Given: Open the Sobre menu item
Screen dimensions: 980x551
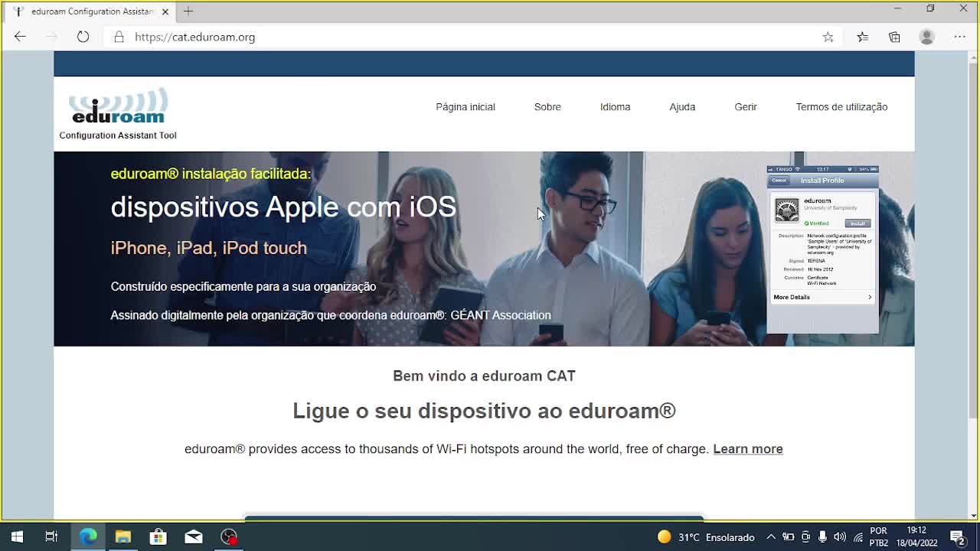Looking at the screenshot, I should 547,107.
